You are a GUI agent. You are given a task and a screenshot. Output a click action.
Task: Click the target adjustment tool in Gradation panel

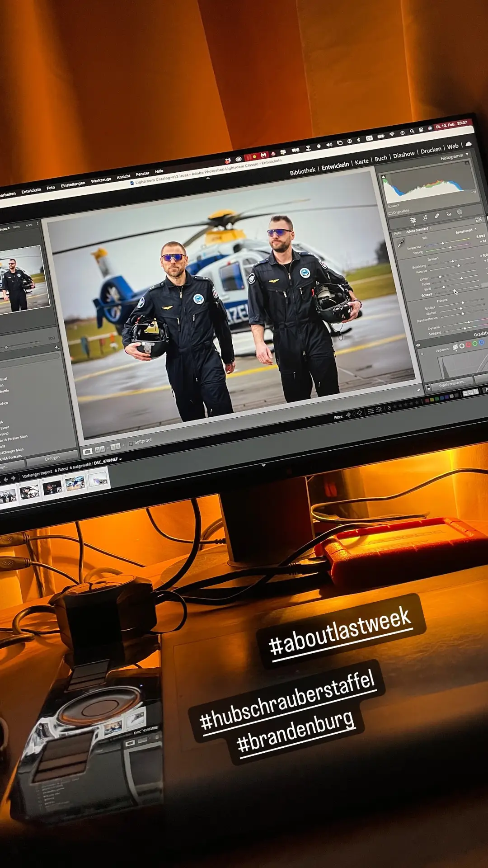tap(422, 354)
